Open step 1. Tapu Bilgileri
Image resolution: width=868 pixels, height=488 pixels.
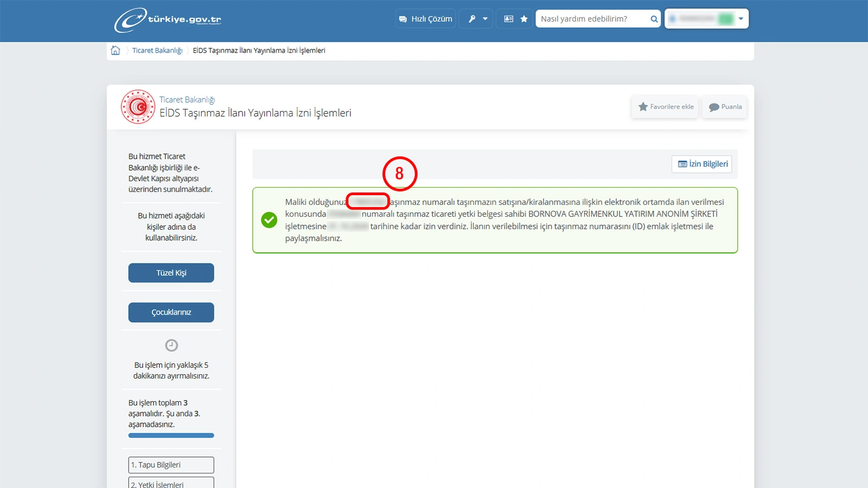(x=171, y=465)
